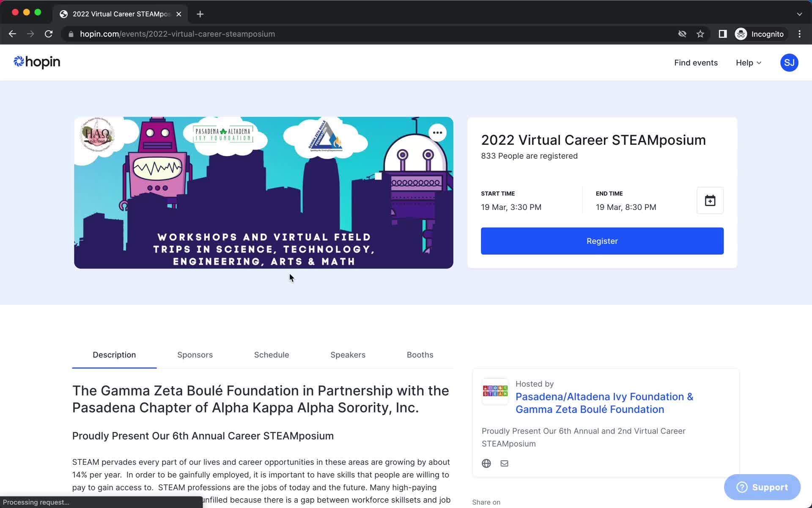Select the Schedule tab

click(x=271, y=355)
